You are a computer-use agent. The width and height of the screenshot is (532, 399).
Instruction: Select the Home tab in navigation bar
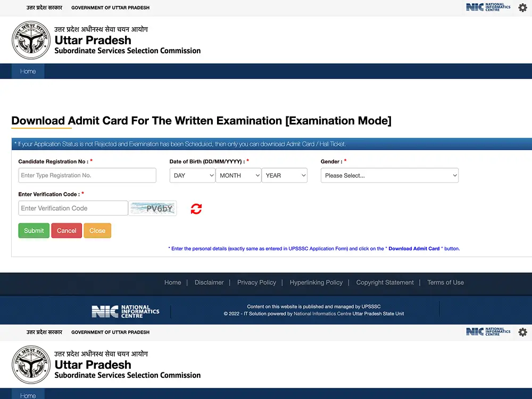(x=28, y=71)
